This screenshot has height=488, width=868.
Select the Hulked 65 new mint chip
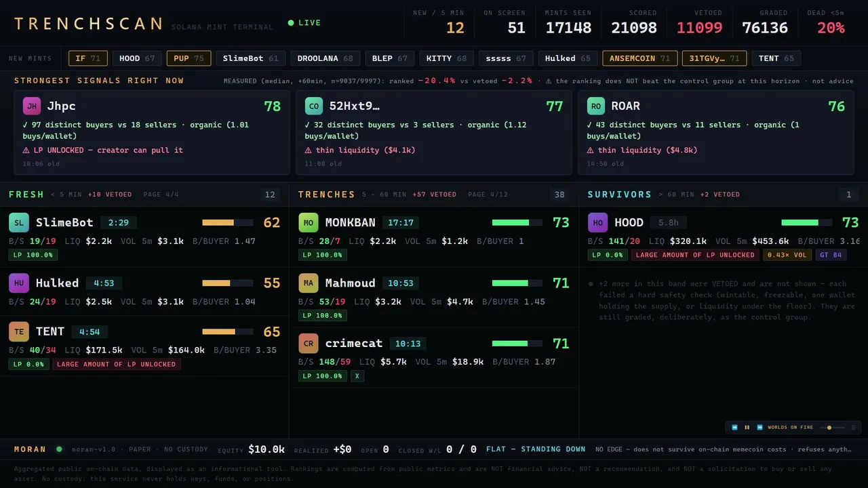[x=568, y=58]
